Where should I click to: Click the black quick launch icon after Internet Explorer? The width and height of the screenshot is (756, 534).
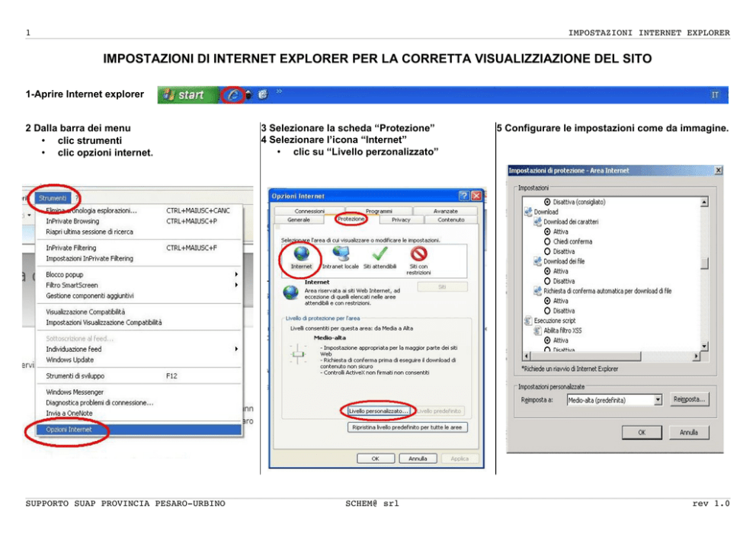point(248,95)
